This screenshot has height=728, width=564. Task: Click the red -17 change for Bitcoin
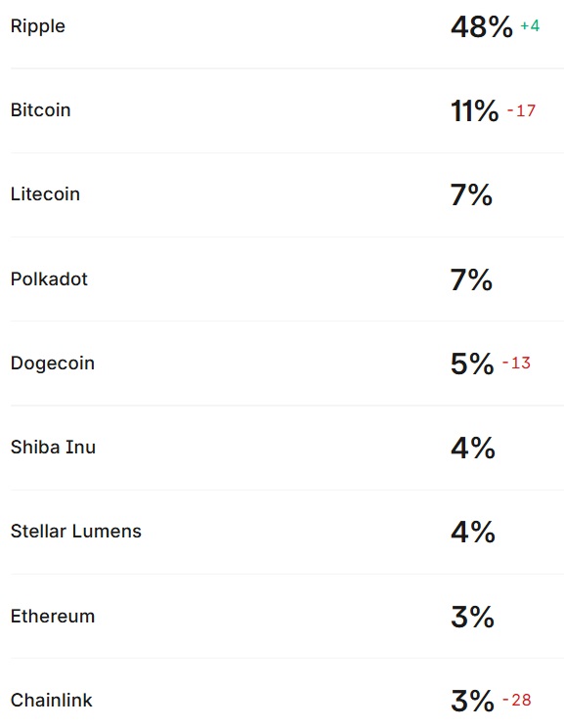click(x=521, y=110)
